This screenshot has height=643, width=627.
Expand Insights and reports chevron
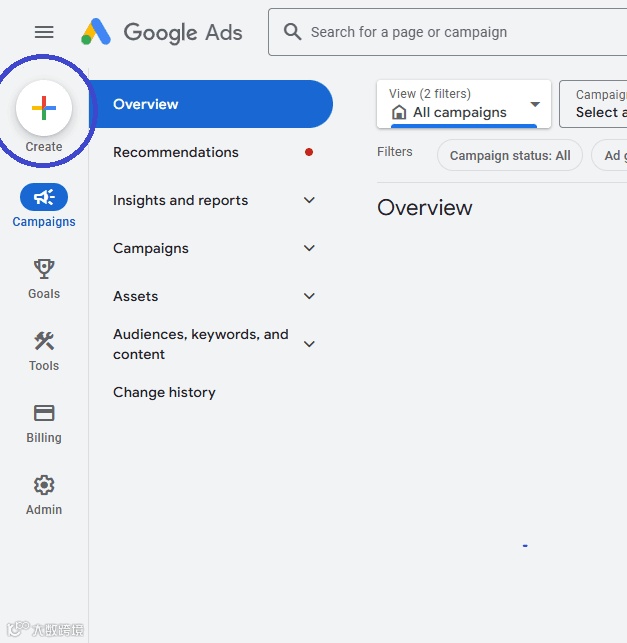309,200
